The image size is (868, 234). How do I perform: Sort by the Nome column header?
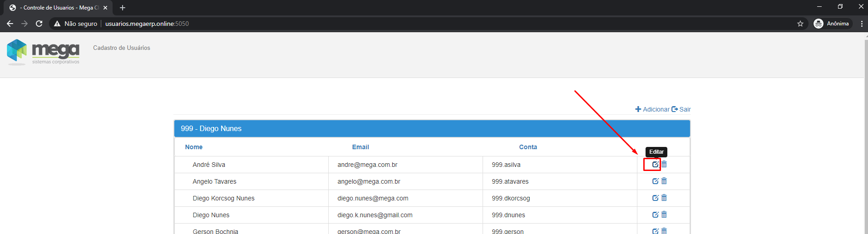point(194,147)
